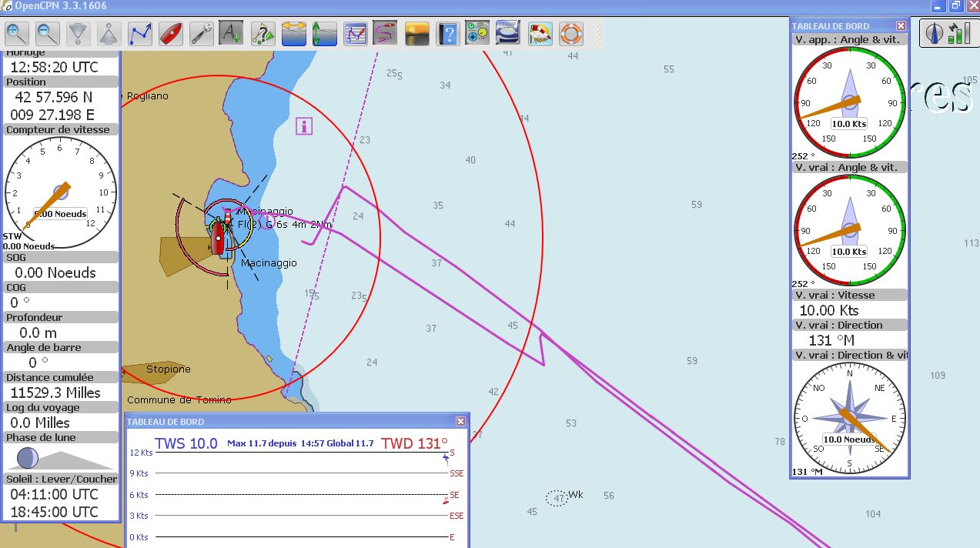Click the blue compass needle icon
Viewport: 980px width, 548px height.
coord(936,34)
